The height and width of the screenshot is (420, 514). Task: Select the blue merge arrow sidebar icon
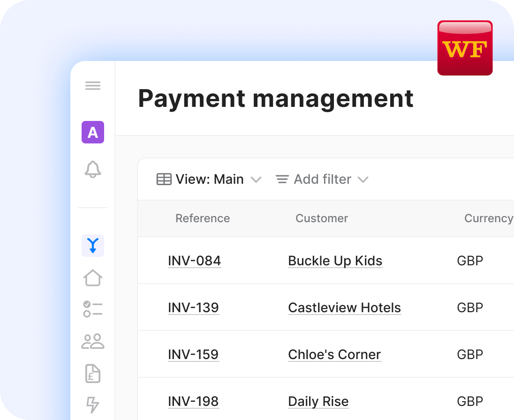pyautogui.click(x=93, y=246)
